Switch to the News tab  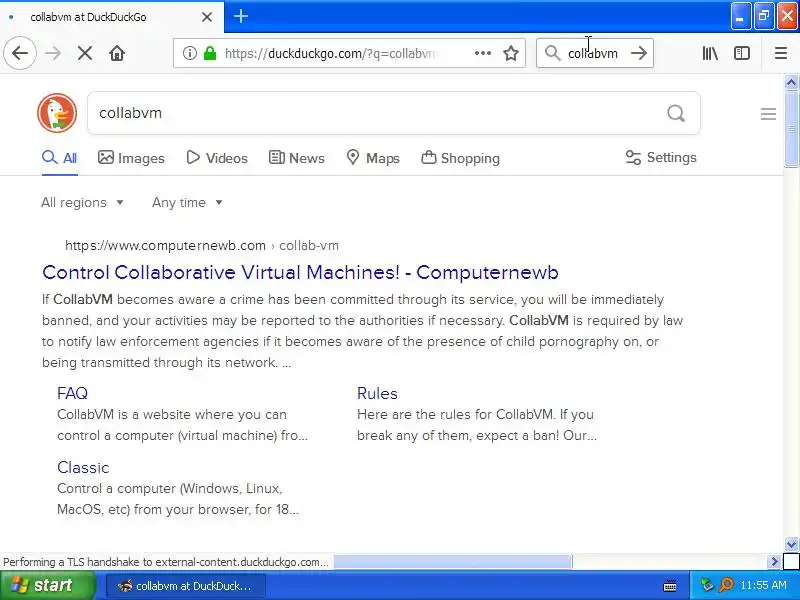point(296,158)
